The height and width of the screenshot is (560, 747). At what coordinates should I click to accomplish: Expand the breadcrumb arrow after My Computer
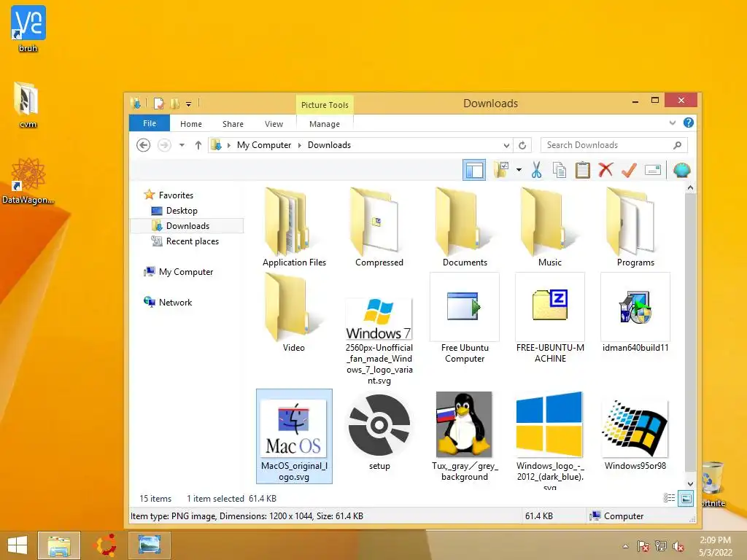click(x=300, y=145)
